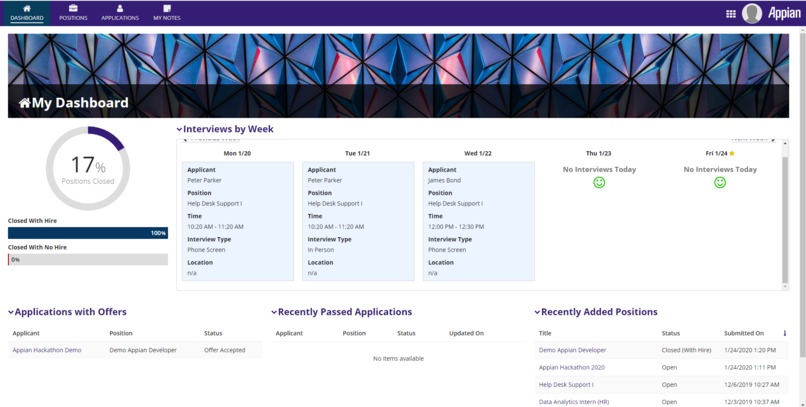806x407 pixels.
Task: Select the Mon 1/20 Peter Parker interview card
Action: point(237,221)
